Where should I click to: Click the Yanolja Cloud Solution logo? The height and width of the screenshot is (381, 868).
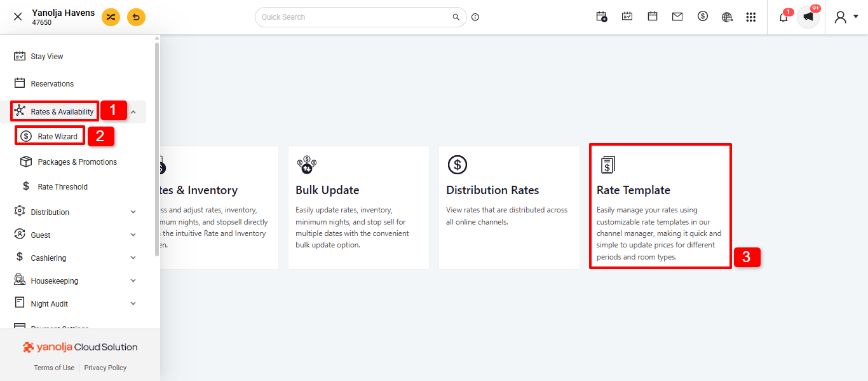click(x=80, y=347)
